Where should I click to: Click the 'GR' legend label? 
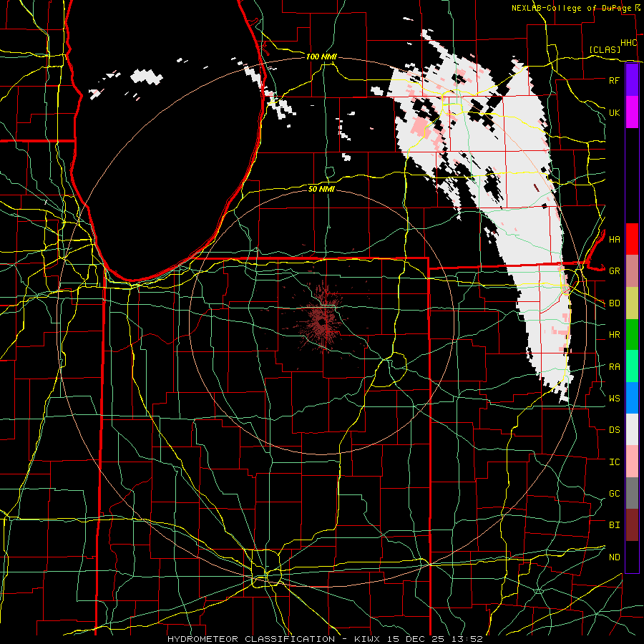(x=614, y=271)
